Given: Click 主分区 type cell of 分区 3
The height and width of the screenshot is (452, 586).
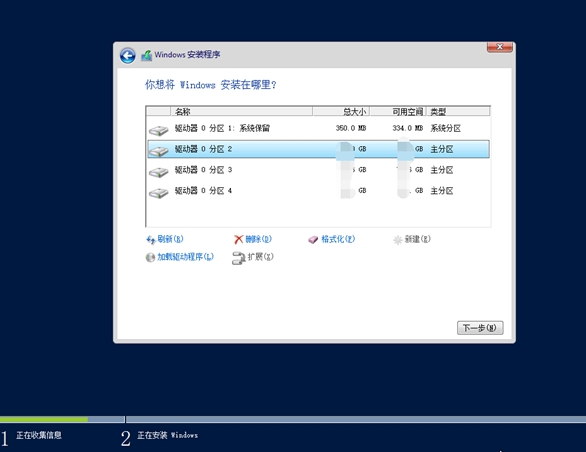Looking at the screenshot, I should tap(442, 170).
